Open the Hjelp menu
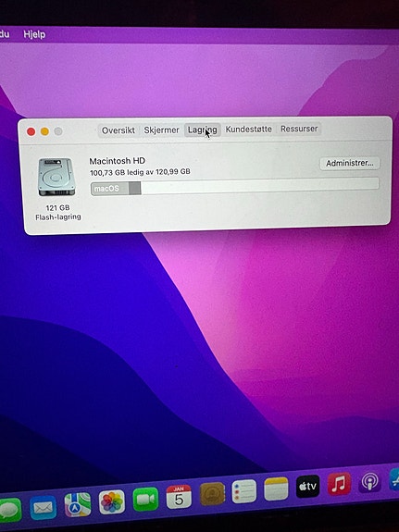 pos(34,34)
